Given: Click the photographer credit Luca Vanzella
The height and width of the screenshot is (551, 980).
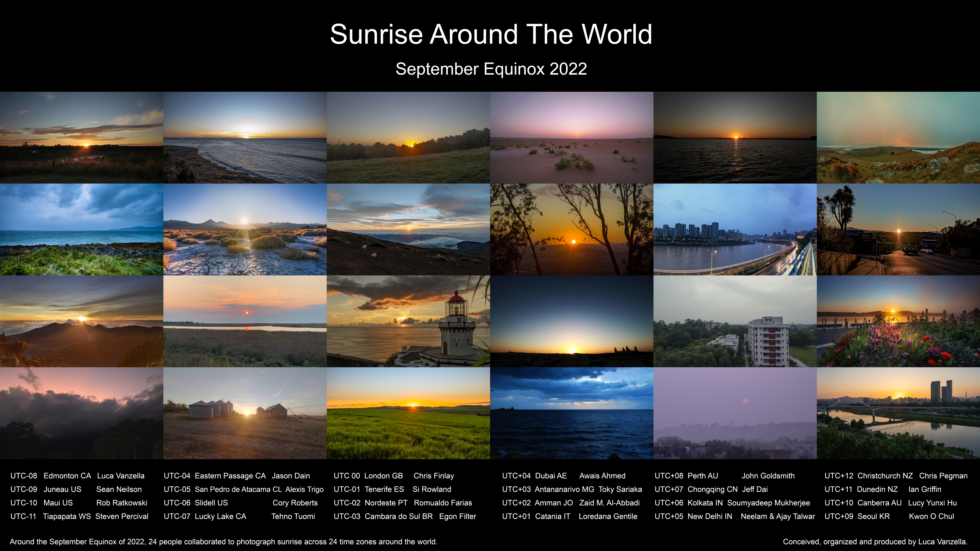Looking at the screenshot, I should pyautogui.click(x=121, y=476).
